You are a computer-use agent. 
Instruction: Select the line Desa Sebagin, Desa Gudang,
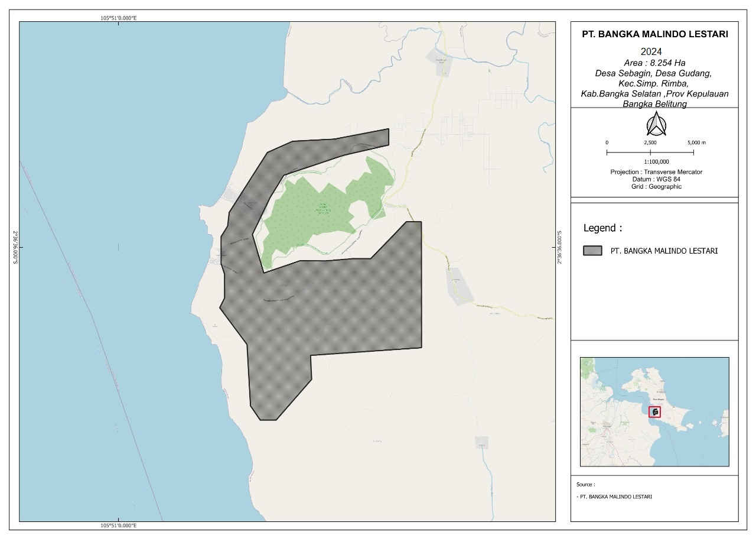point(654,73)
